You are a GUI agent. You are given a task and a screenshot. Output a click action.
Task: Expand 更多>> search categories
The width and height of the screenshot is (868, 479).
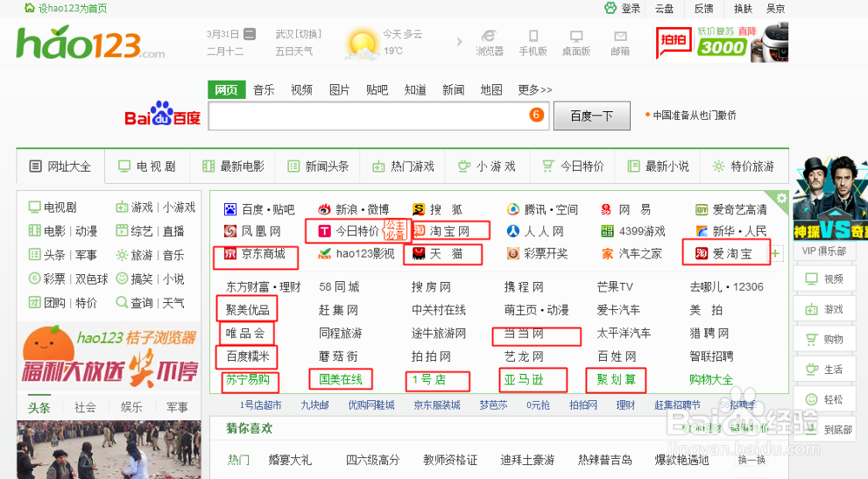pyautogui.click(x=535, y=89)
